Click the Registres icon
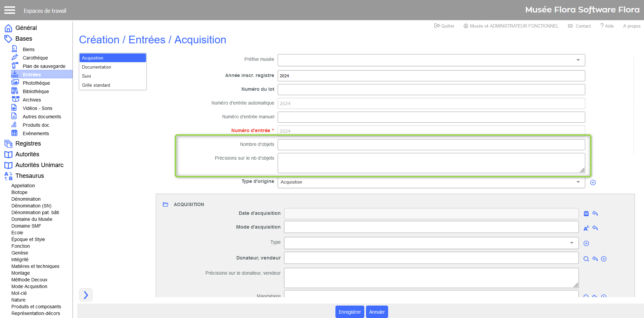 (x=8, y=144)
